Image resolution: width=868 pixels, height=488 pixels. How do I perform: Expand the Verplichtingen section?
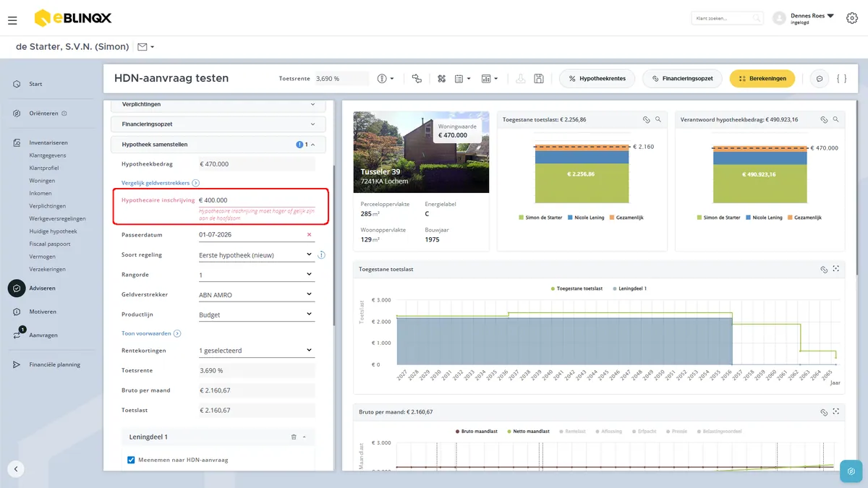(218, 105)
